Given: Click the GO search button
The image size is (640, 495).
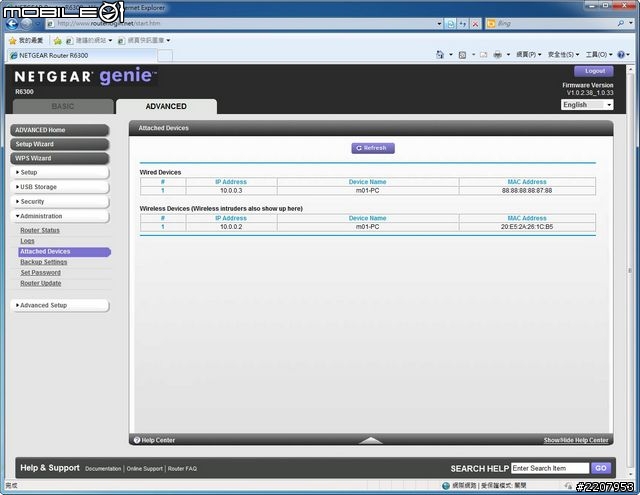Looking at the screenshot, I should [x=601, y=468].
